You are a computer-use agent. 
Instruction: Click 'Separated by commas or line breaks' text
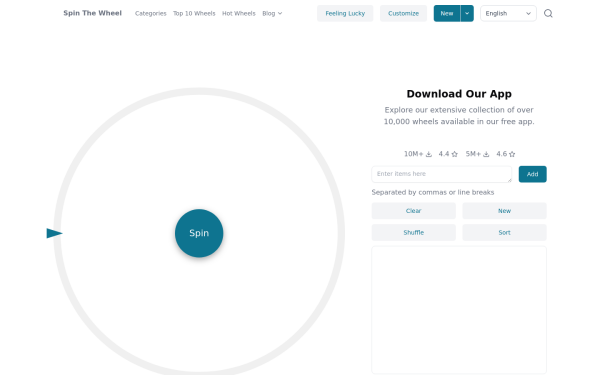tap(432, 192)
